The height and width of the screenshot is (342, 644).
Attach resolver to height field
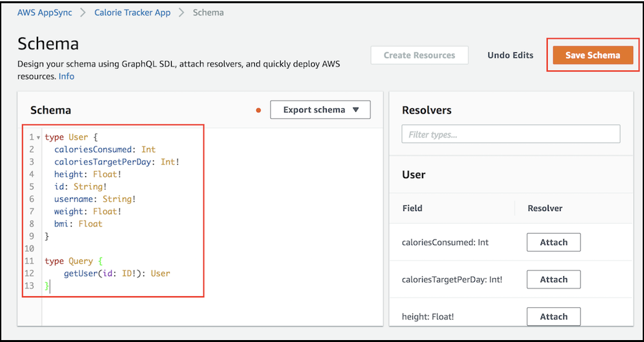[x=554, y=317]
